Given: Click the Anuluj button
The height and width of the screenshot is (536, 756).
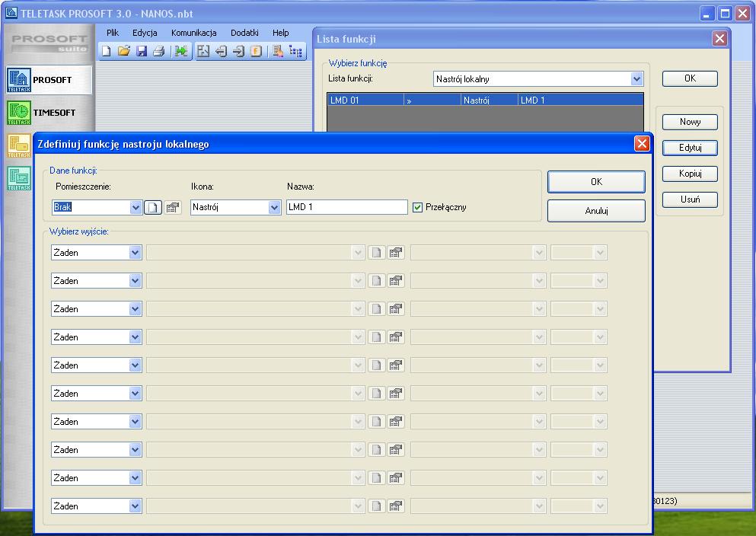Looking at the screenshot, I should point(596,211).
